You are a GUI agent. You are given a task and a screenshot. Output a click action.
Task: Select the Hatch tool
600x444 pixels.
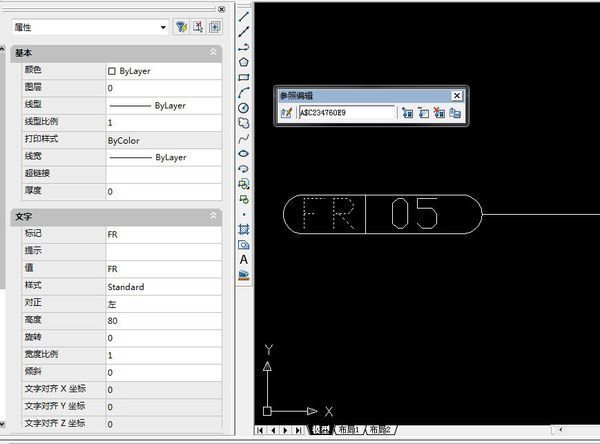[244, 228]
